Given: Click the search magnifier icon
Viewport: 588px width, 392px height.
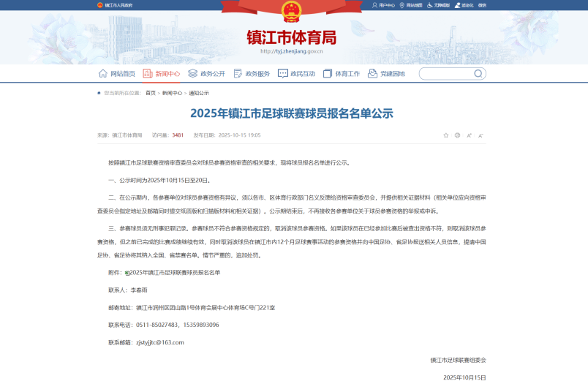Looking at the screenshot, I should 478,74.
